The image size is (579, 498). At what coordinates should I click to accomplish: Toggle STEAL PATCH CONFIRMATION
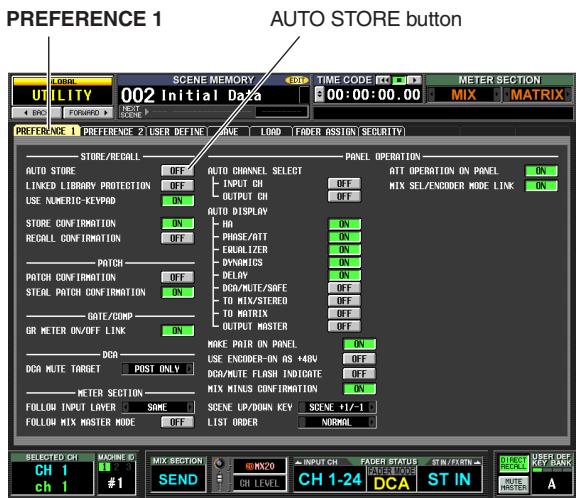click(x=177, y=292)
